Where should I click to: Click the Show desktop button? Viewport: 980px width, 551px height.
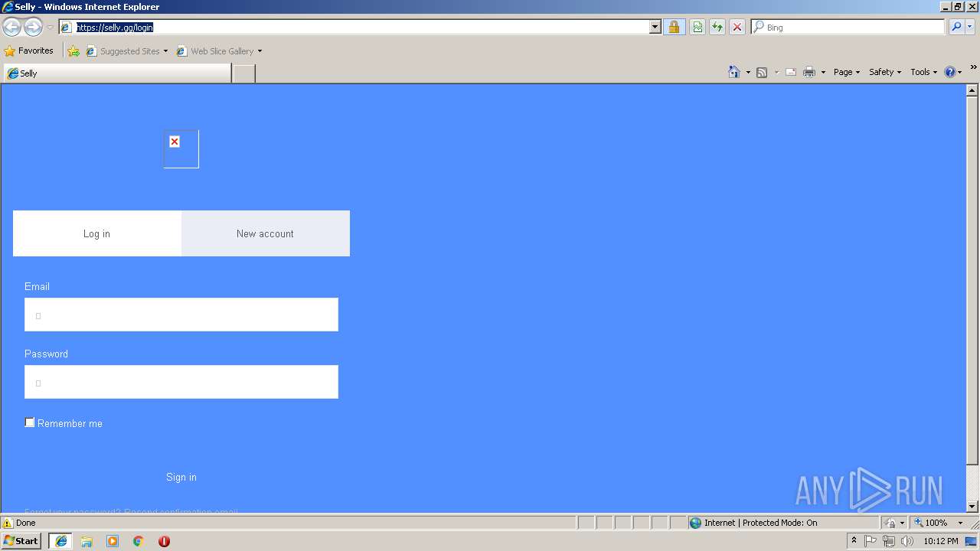click(x=972, y=541)
